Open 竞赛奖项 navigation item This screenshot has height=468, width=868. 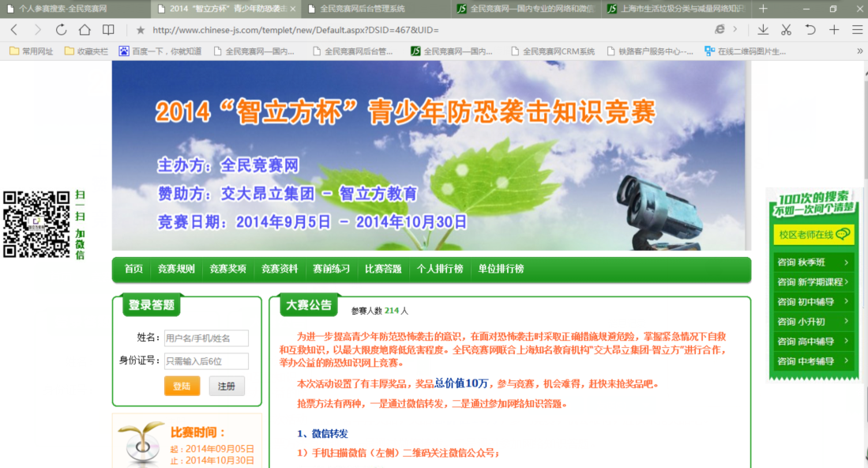tap(227, 269)
